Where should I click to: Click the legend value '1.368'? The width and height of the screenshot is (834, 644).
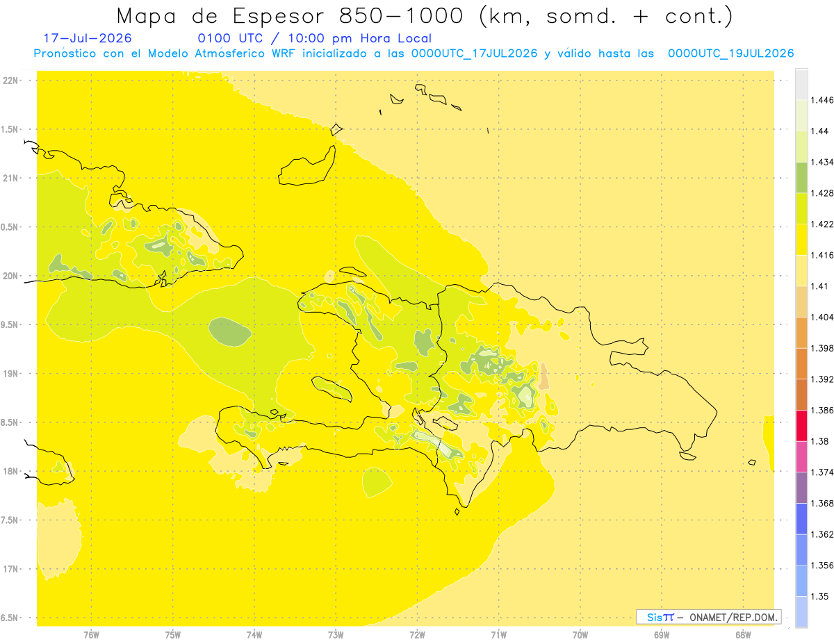tap(821, 503)
